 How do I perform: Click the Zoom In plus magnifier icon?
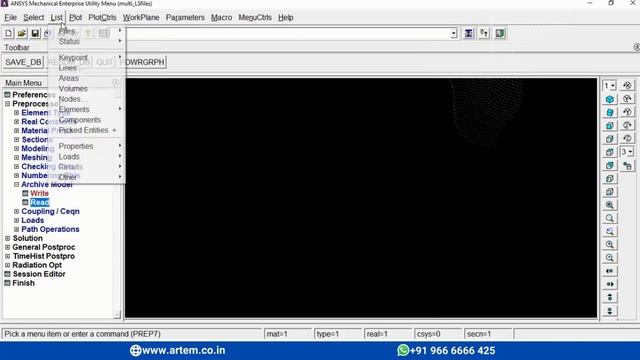[610, 244]
